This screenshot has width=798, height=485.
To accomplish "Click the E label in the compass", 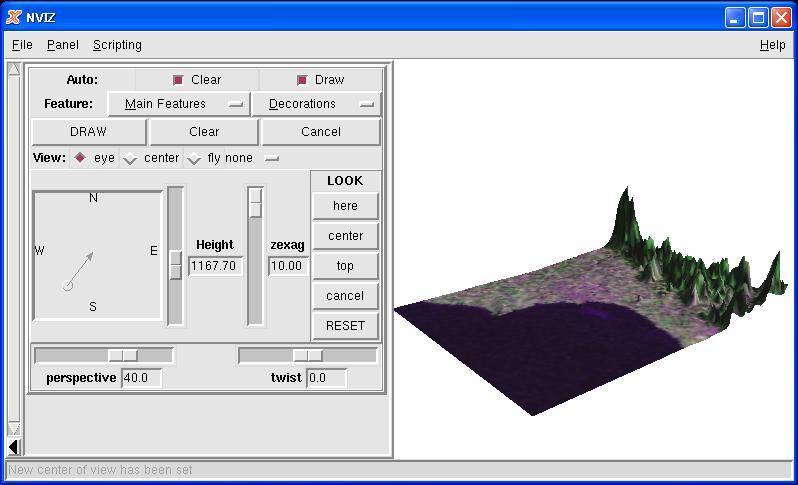I will pyautogui.click(x=154, y=251).
